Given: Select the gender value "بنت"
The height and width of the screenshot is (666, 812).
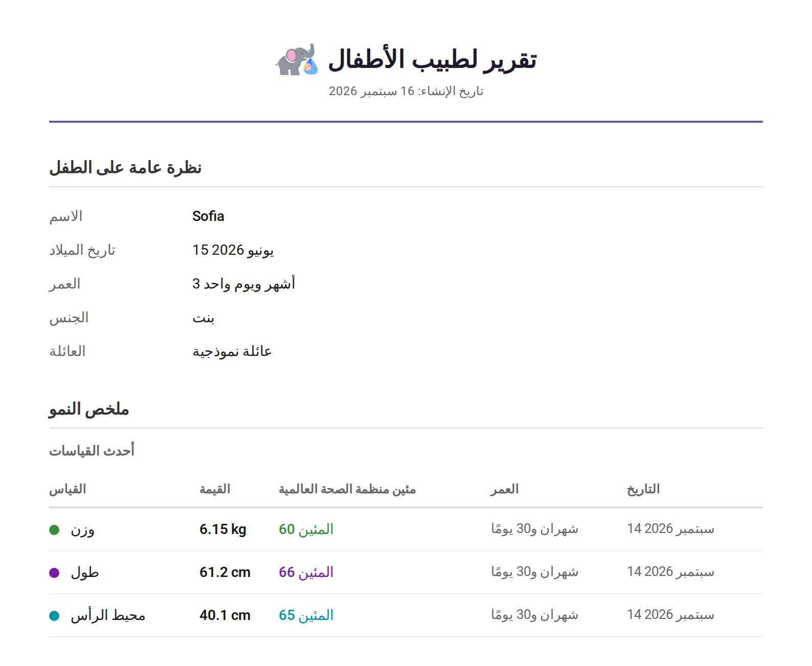Looking at the screenshot, I should (x=204, y=318).
